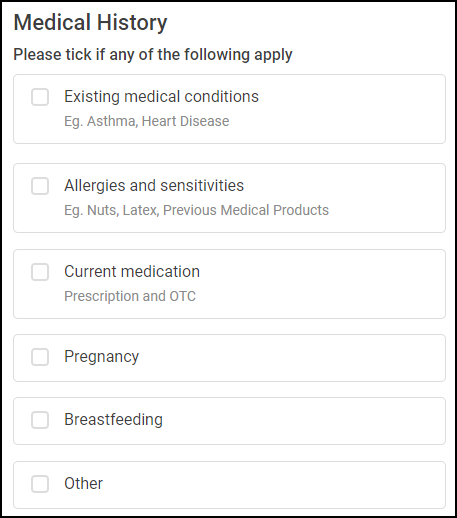The image size is (457, 518).
Task: Click the Other label text
Action: point(83,484)
